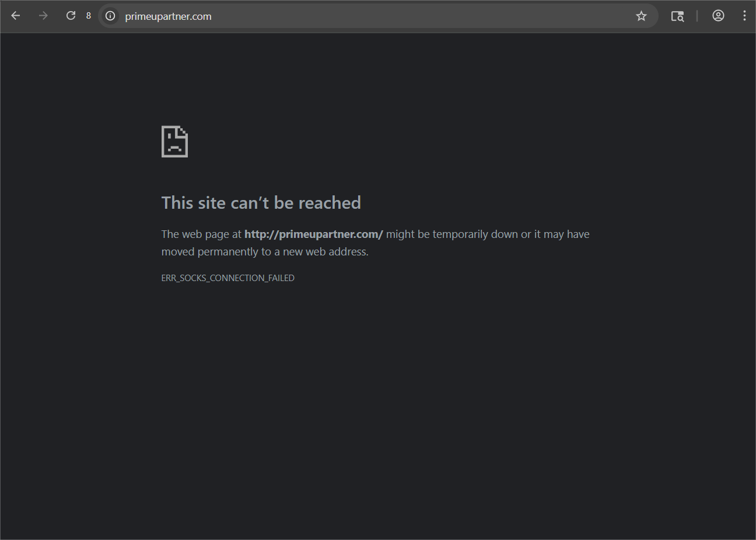756x540 pixels.
Task: Click the "This site can't be reached" heading
Action: click(261, 203)
